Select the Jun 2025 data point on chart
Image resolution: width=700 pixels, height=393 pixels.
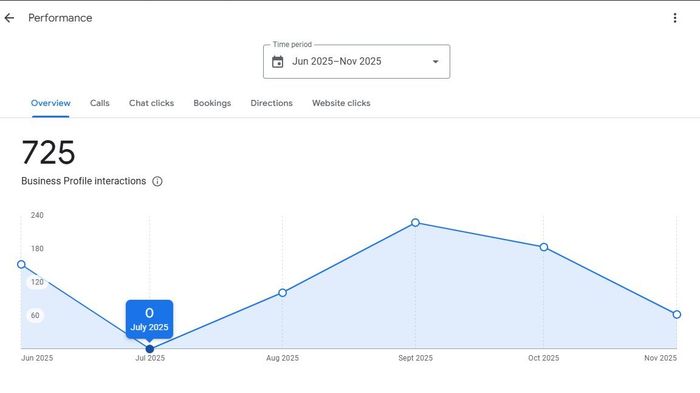(21, 264)
